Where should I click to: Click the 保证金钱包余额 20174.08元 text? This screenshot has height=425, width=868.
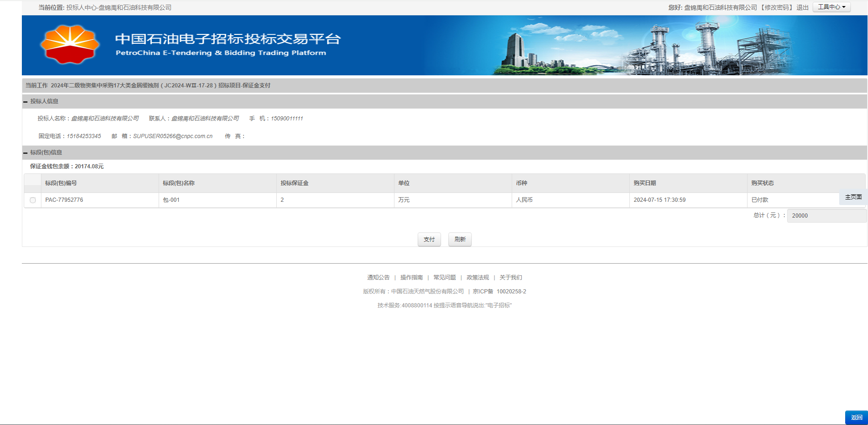(x=67, y=166)
